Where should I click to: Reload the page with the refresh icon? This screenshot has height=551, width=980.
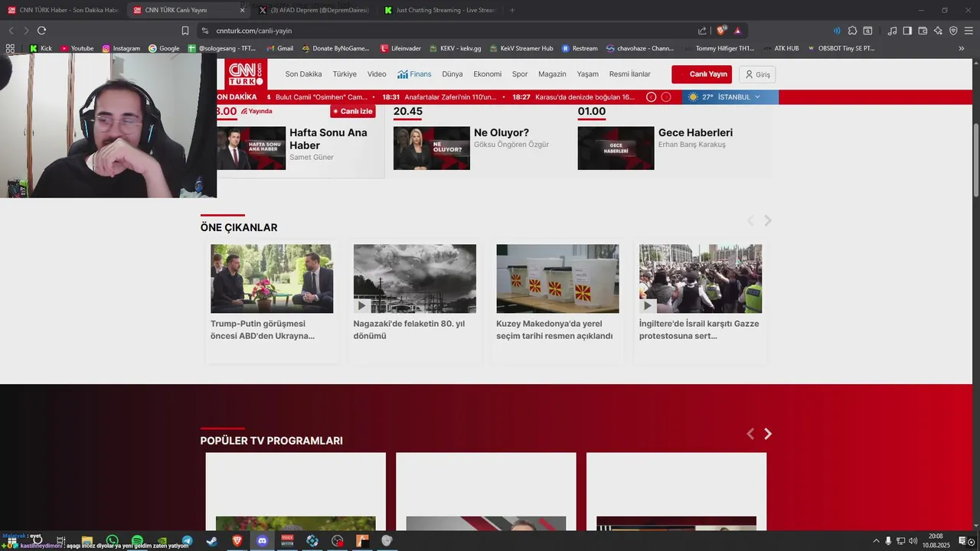click(41, 31)
